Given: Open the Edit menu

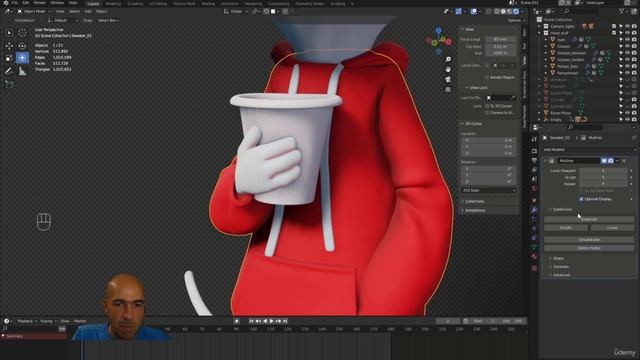Looking at the screenshot, I should 26,3.
